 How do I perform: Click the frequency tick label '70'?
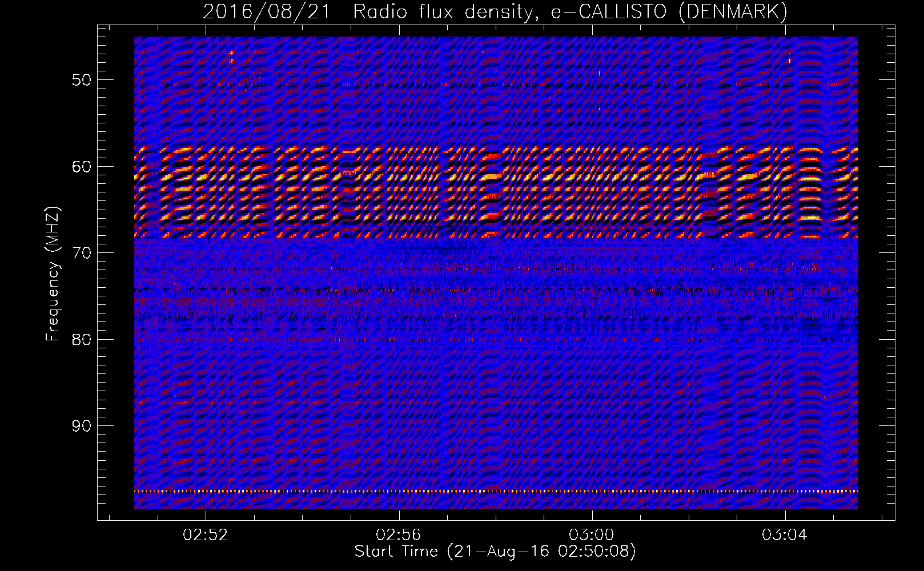click(x=81, y=252)
